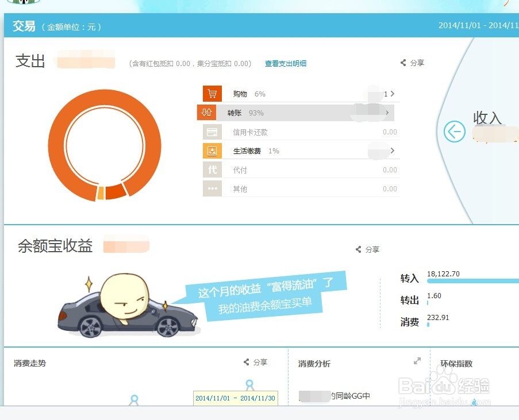Click the 转入 progress bar
Screen dimensions: 519x420
473,281
